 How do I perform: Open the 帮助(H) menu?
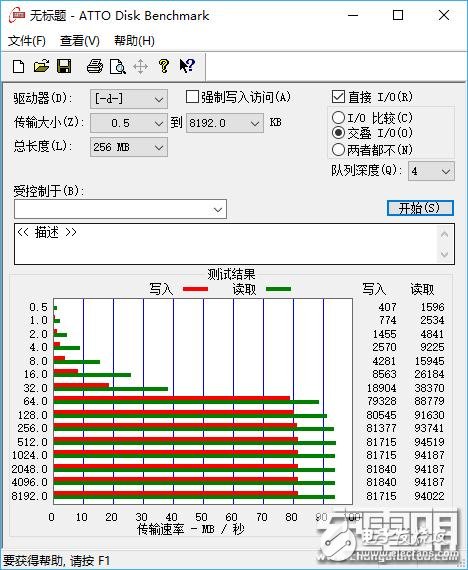click(x=135, y=41)
